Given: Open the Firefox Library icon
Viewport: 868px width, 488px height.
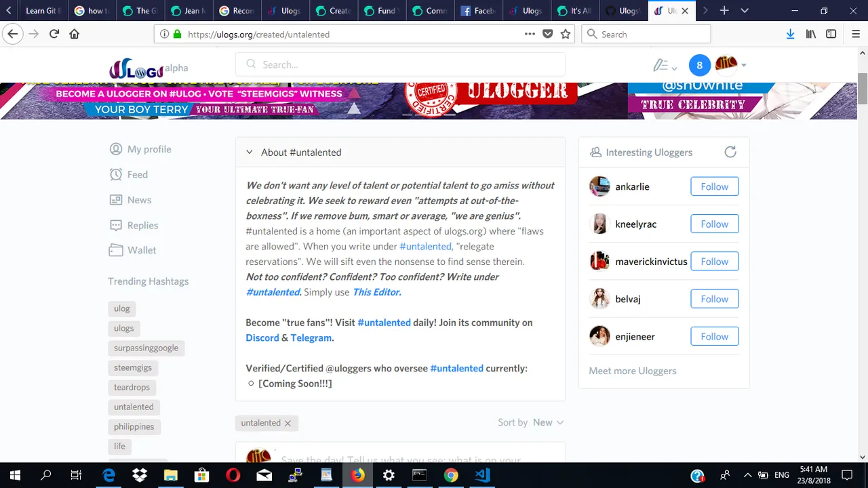Looking at the screenshot, I should click(x=810, y=34).
